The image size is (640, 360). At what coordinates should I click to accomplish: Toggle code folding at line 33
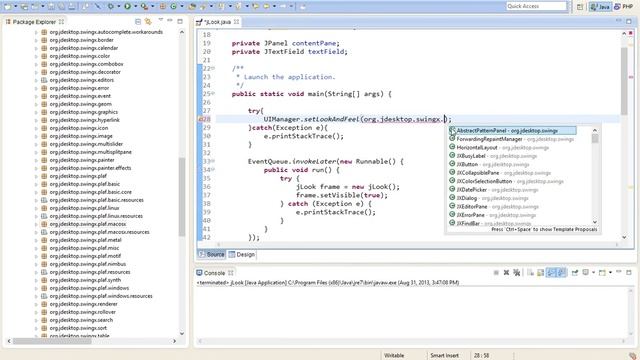(x=213, y=161)
